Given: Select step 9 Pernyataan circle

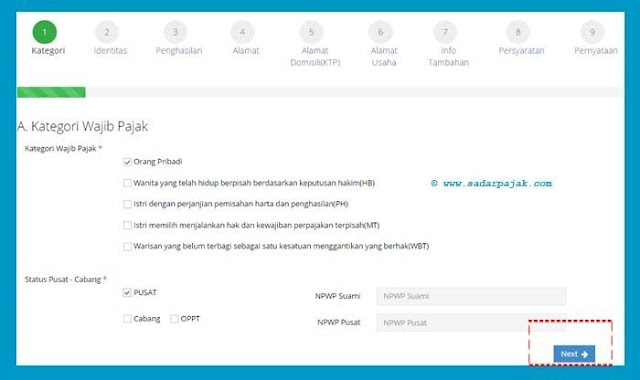Looking at the screenshot, I should (x=592, y=32).
